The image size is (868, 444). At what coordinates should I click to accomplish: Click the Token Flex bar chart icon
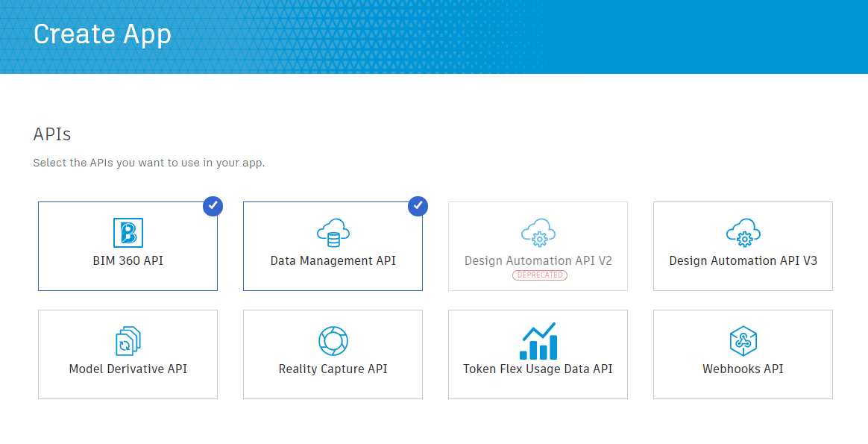pyautogui.click(x=538, y=341)
